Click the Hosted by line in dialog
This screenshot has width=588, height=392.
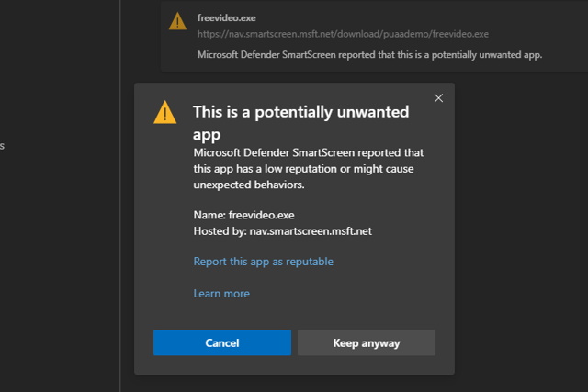tap(282, 231)
